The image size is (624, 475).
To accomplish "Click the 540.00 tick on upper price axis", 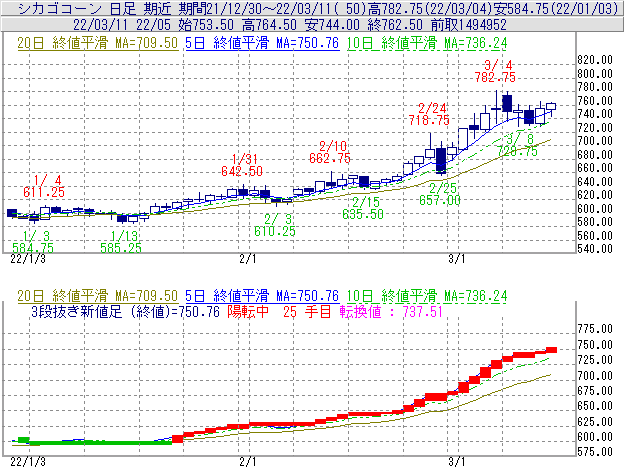I will [595, 249].
